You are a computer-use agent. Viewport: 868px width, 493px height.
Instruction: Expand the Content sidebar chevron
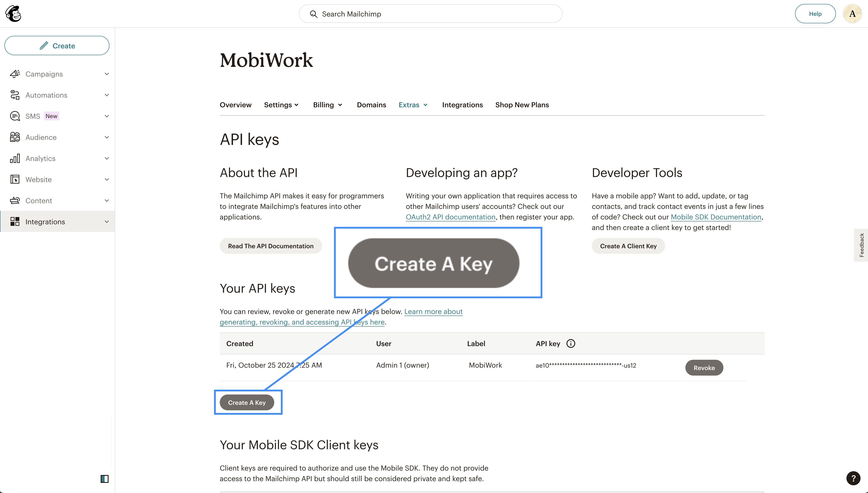coord(107,201)
